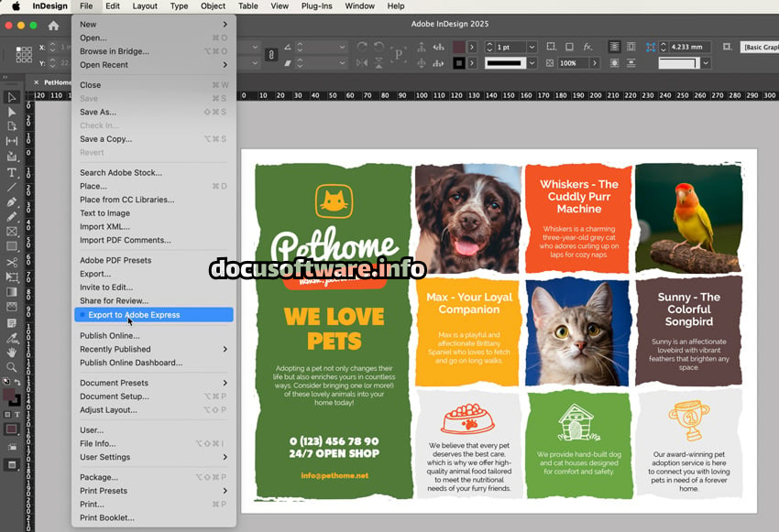Expand the Print Presets submenu
Viewport: 779px width, 532px height.
click(154, 491)
